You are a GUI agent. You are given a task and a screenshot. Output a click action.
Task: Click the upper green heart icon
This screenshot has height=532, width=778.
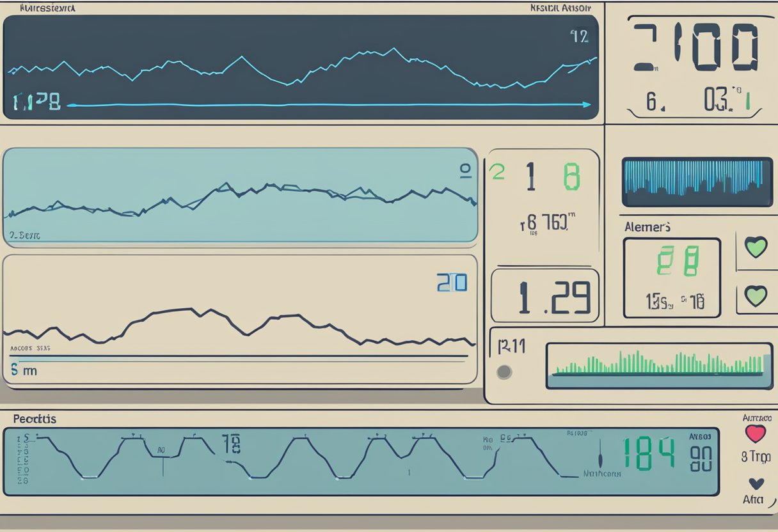point(756,247)
